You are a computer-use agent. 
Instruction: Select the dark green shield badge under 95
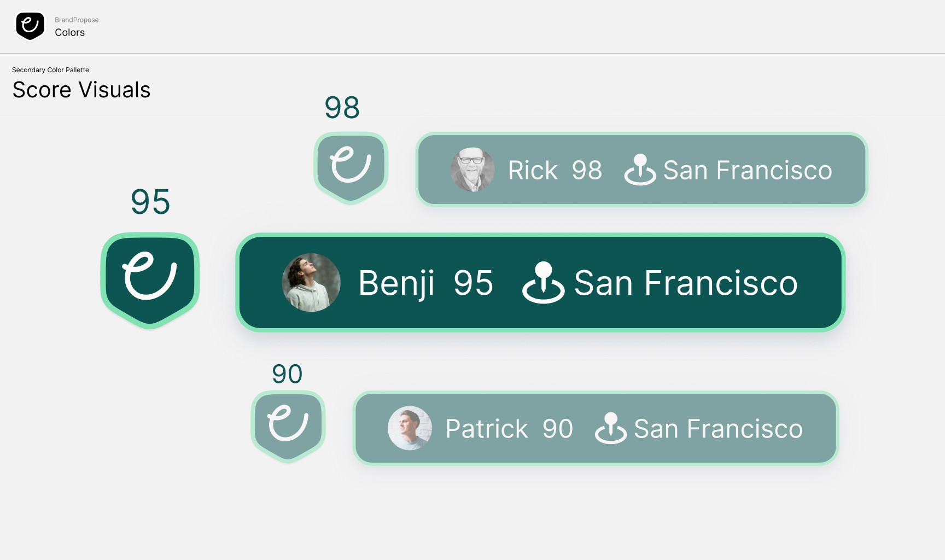click(150, 281)
